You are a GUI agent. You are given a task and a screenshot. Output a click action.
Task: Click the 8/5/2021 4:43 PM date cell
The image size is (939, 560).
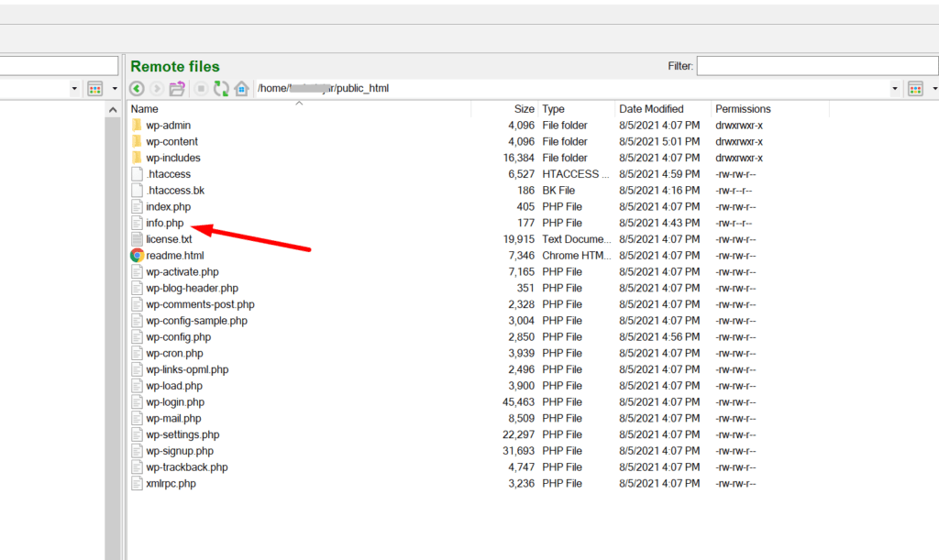tap(659, 223)
